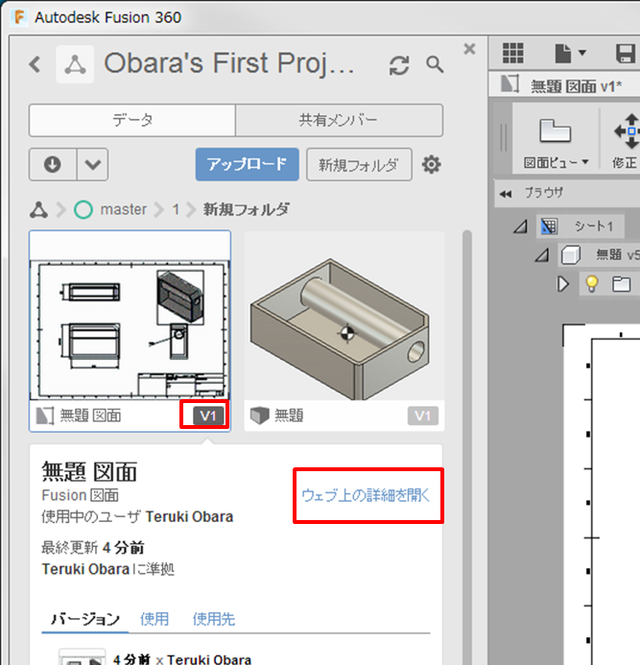Click V1 version badge on 無題 図面
The width and height of the screenshot is (640, 665).
coord(208,416)
